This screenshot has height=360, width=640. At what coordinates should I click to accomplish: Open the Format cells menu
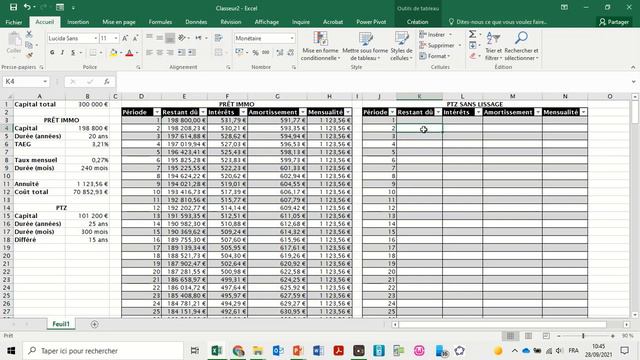point(435,56)
